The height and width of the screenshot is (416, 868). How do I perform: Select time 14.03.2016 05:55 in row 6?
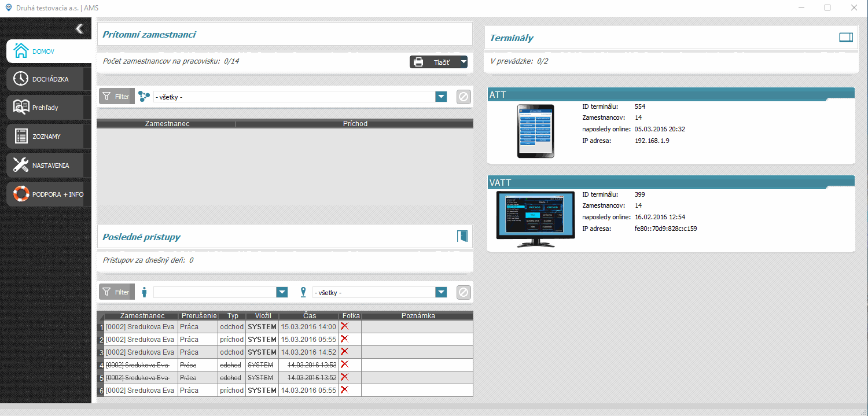[308, 391]
